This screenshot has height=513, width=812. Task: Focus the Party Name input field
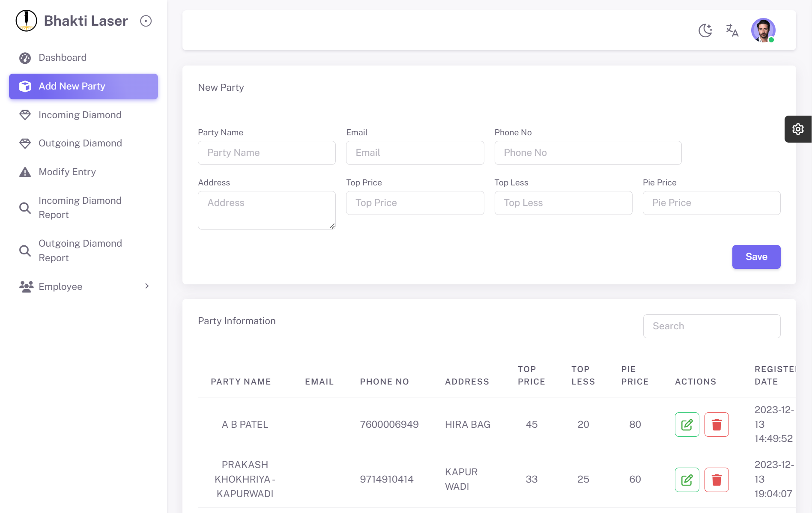[266, 153]
